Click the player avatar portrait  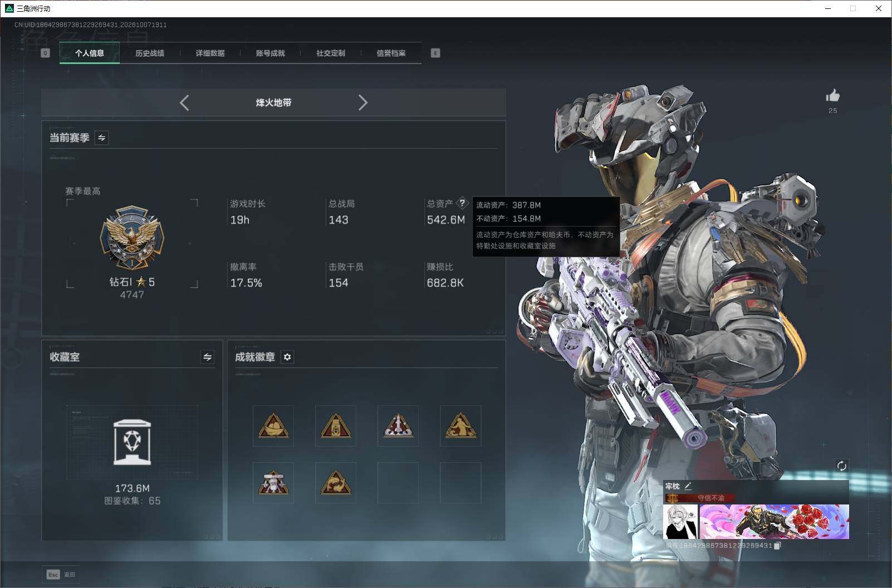pos(680,522)
